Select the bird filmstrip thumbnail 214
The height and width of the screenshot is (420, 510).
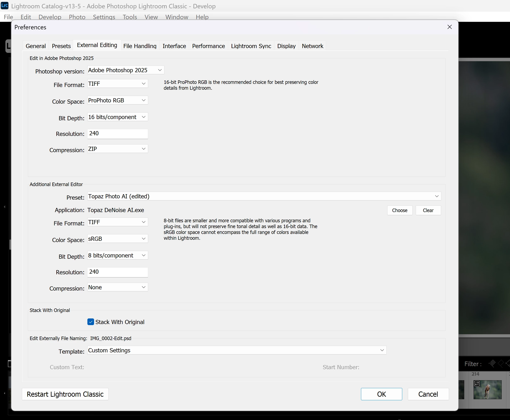click(x=488, y=390)
